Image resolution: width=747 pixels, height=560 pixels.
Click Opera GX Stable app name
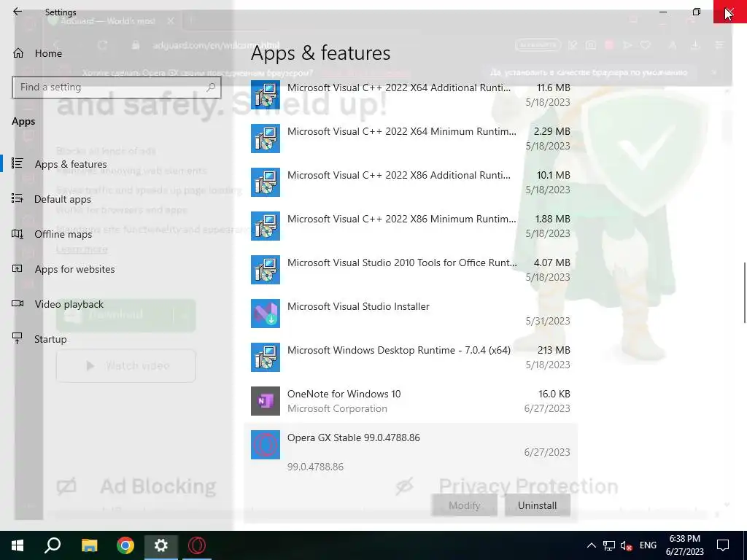354,437
